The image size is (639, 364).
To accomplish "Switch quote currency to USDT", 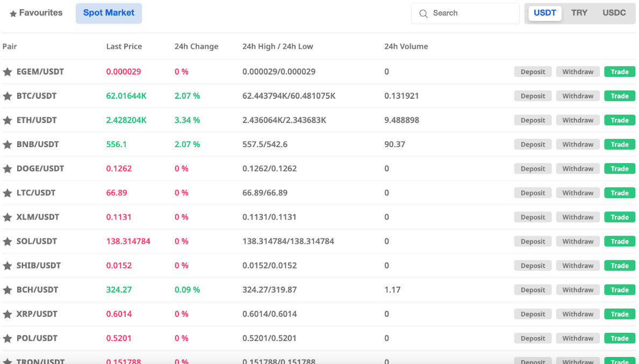I will (x=544, y=13).
